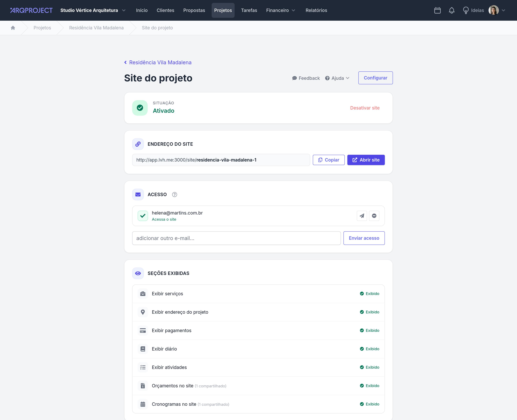Click the ARQPROJECT logo
The height and width of the screenshot is (420, 517).
pyautogui.click(x=32, y=10)
